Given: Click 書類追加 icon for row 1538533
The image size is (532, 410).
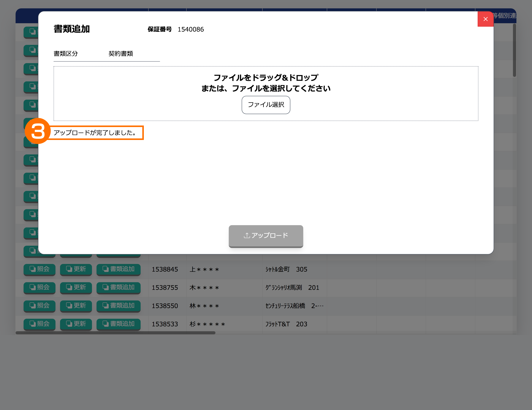Looking at the screenshot, I should pos(105,324).
